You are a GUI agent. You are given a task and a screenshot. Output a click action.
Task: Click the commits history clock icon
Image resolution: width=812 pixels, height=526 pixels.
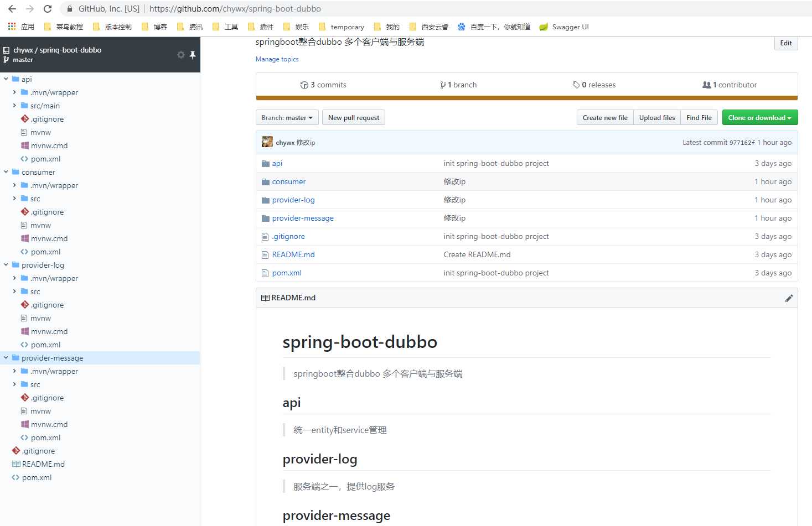(x=304, y=85)
